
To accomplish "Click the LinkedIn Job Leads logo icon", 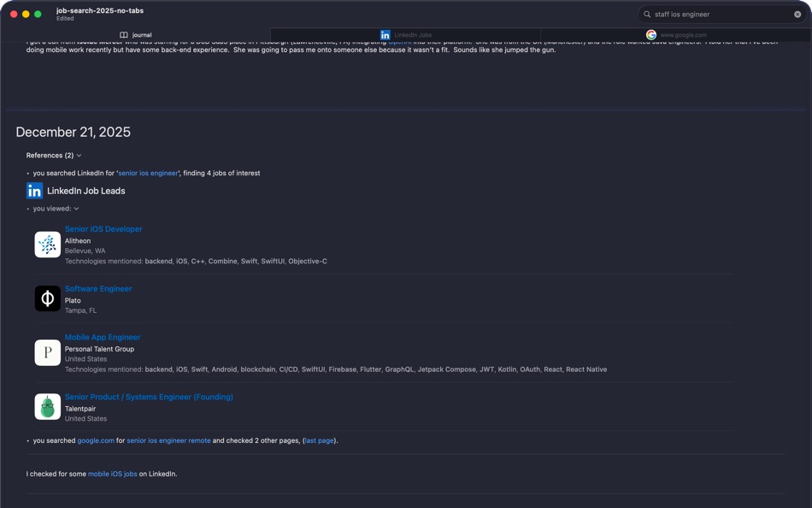I will tap(35, 191).
